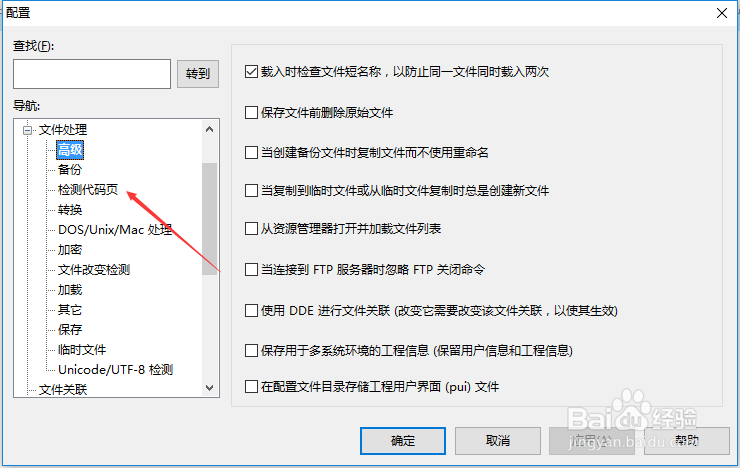Viewport: 740px width, 468px height.
Task: Click the 取消 button
Action: [x=497, y=441]
